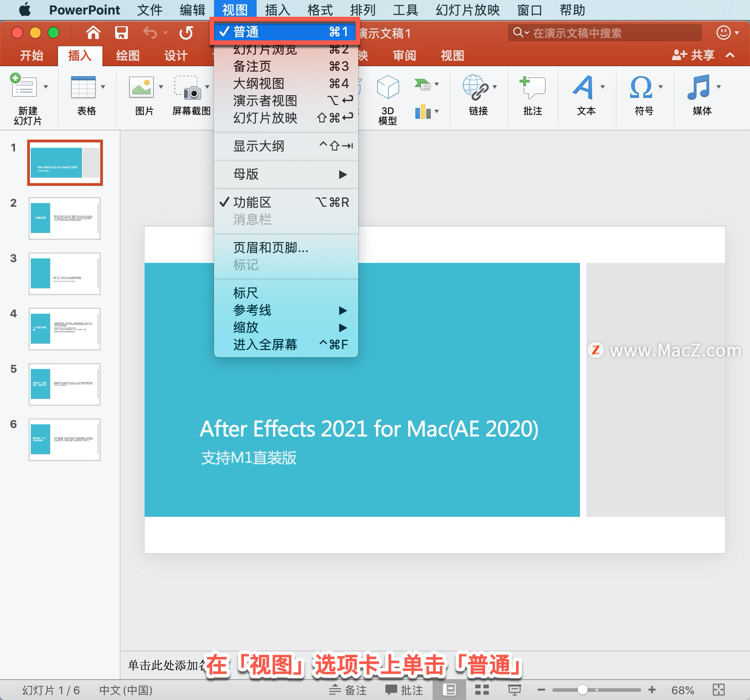This screenshot has width=750, height=700.
Task: Choose 演示者视图 presenter view
Action: [x=286, y=101]
